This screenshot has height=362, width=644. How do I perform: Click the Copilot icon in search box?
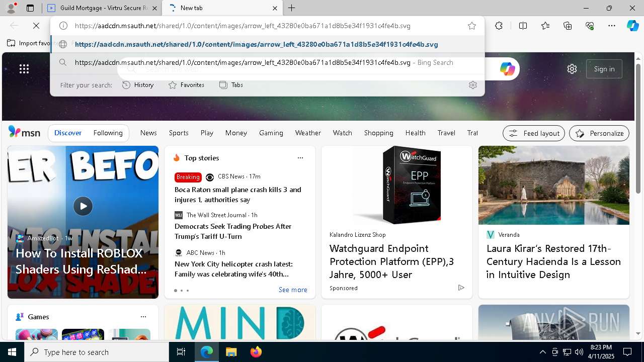[x=507, y=69]
